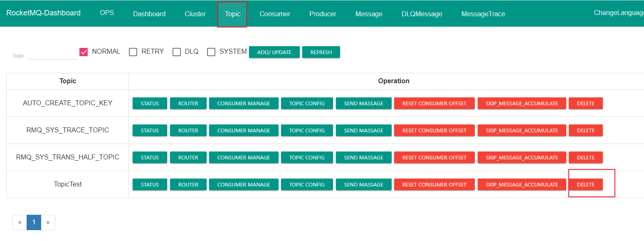This screenshot has height=241, width=644.
Task: View STATUS of AUTO_CREATE_TOPIC_KEY
Action: 150,103
